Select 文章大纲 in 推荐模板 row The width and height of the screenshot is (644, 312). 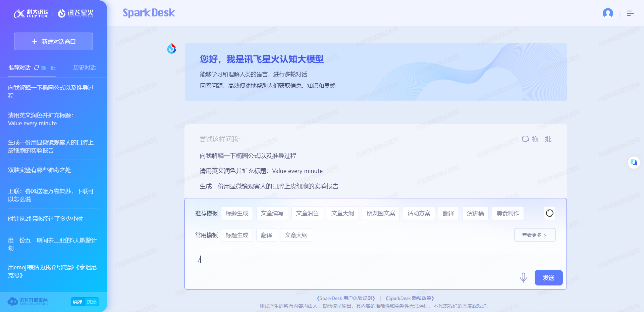343,213
